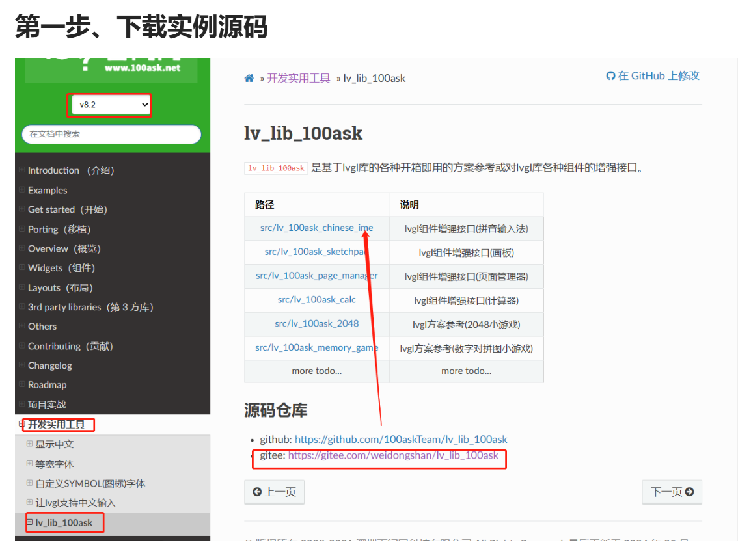Click the lvgl组件增强接口(拼音输入法) cell
This screenshot has width=751, height=560.
[x=466, y=229]
